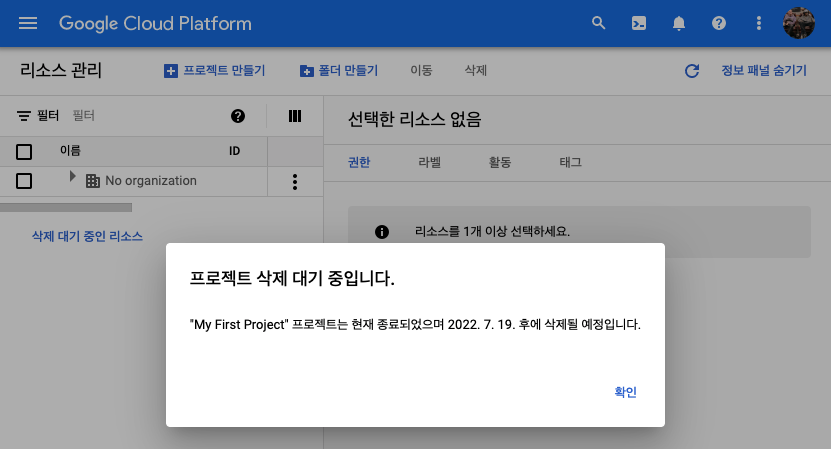Activate Cloud Shell terminal icon
The width and height of the screenshot is (831, 449).
639,23
